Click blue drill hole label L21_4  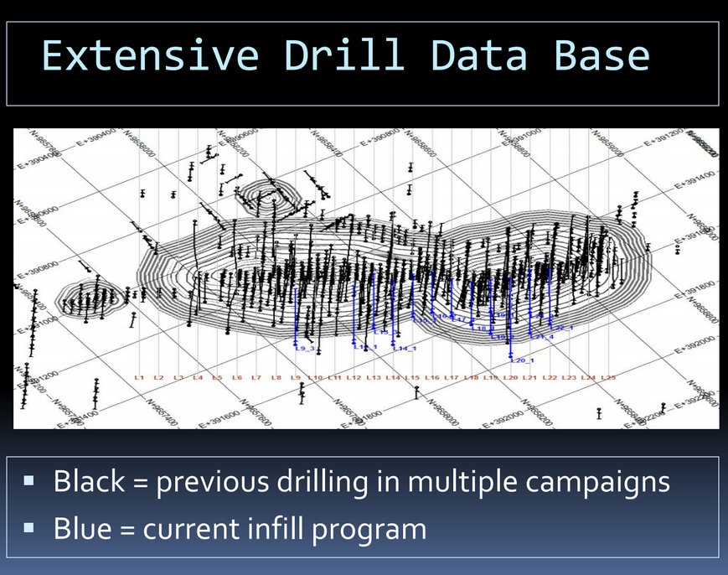coord(542,337)
